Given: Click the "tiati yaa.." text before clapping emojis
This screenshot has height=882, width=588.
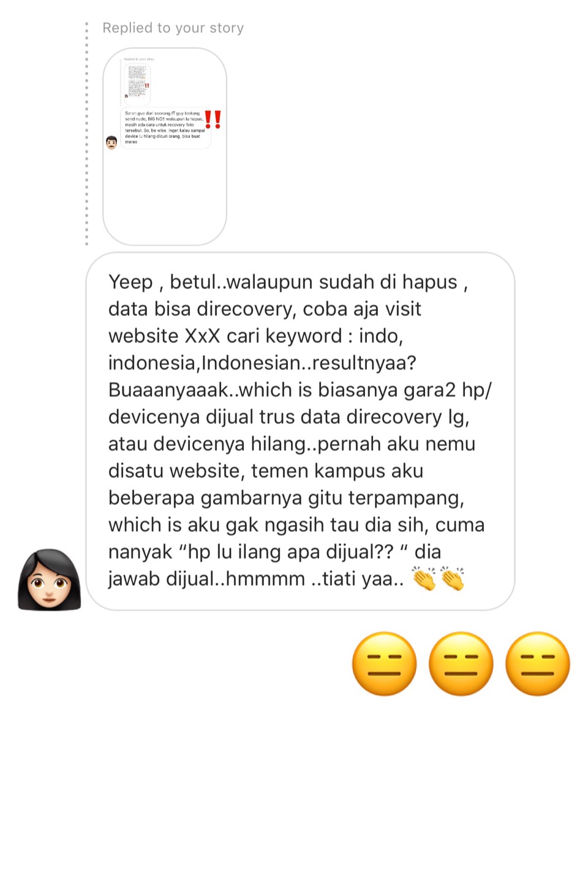Looking at the screenshot, I should pos(358,578).
